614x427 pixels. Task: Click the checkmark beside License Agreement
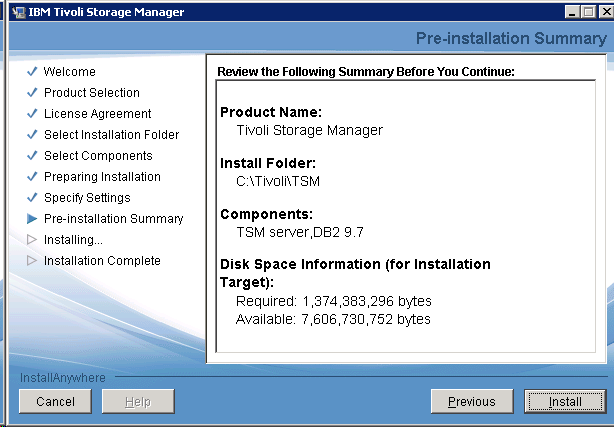(32, 114)
